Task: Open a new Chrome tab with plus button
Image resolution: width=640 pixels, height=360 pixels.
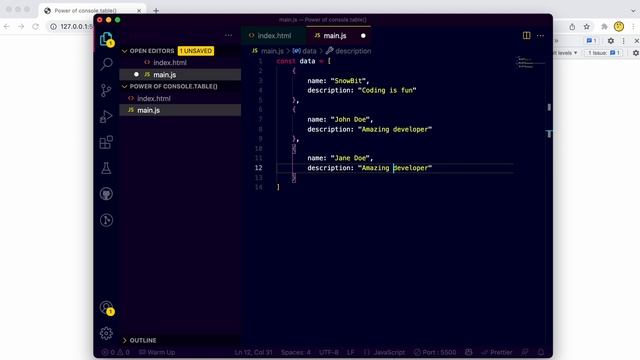Action: [x=156, y=11]
